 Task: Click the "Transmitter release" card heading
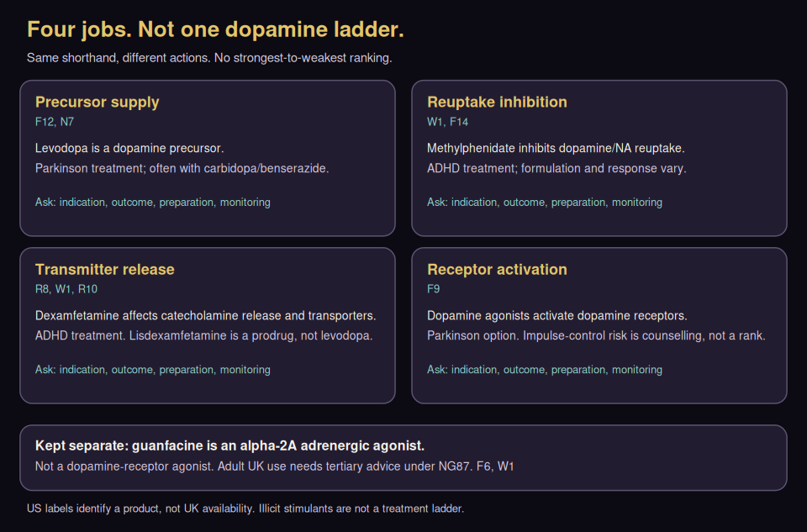(105, 269)
